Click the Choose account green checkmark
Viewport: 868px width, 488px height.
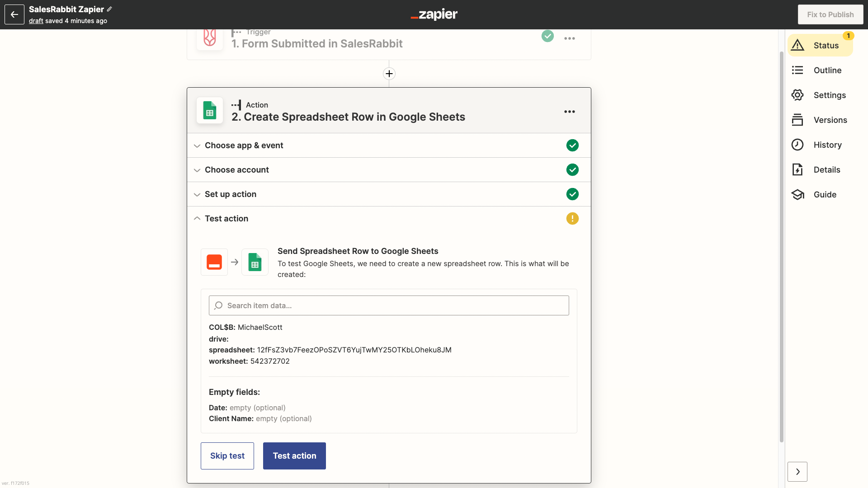click(572, 170)
